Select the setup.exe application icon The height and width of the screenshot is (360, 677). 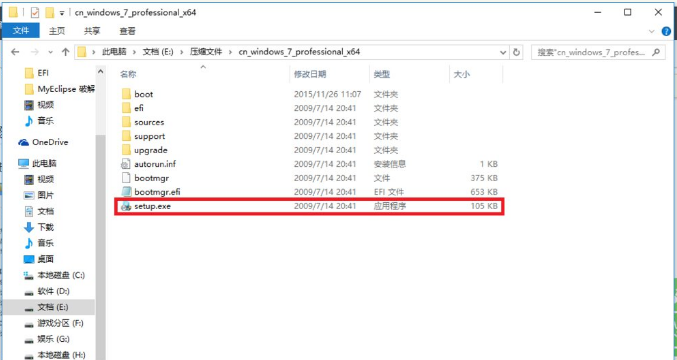coord(126,206)
